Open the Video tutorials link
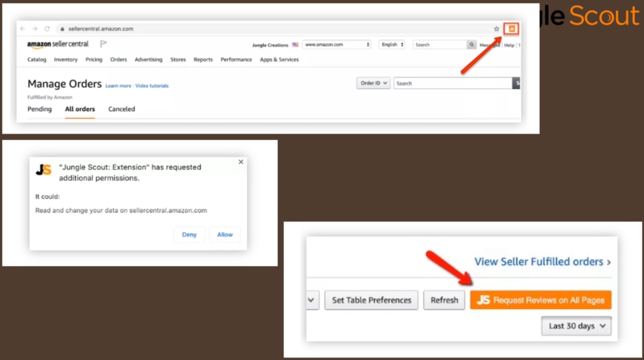Image resolution: width=644 pixels, height=360 pixels. pos(152,85)
